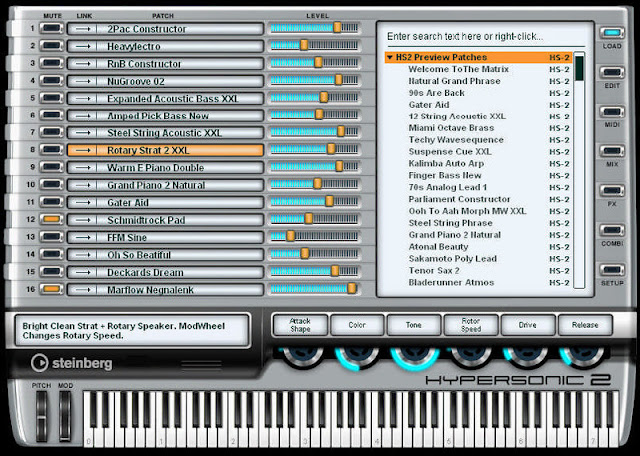The height and width of the screenshot is (456, 640).
Task: Select Welcome ToThe Matrix patch
Action: tap(458, 69)
